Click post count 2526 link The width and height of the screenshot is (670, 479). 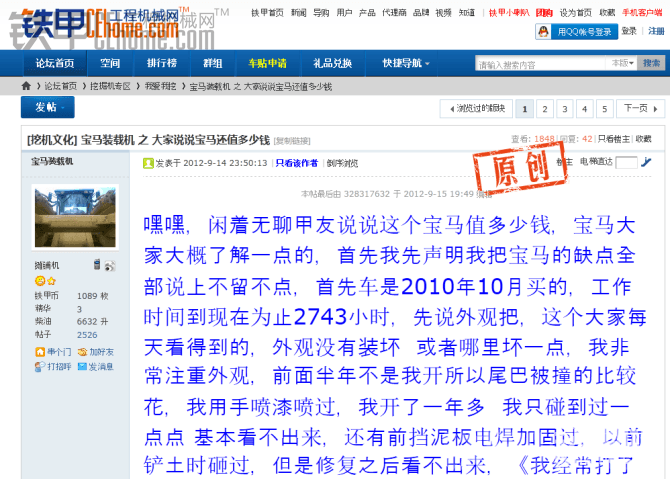87,335
